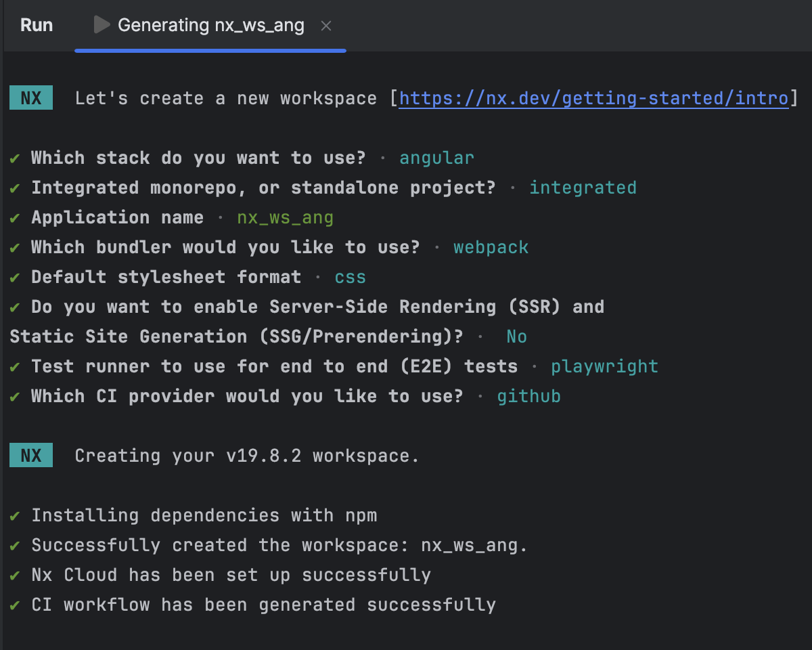Click the checkmark beside 'Nx Cloud has been set up'
Screen dimensions: 812x650
(15, 574)
